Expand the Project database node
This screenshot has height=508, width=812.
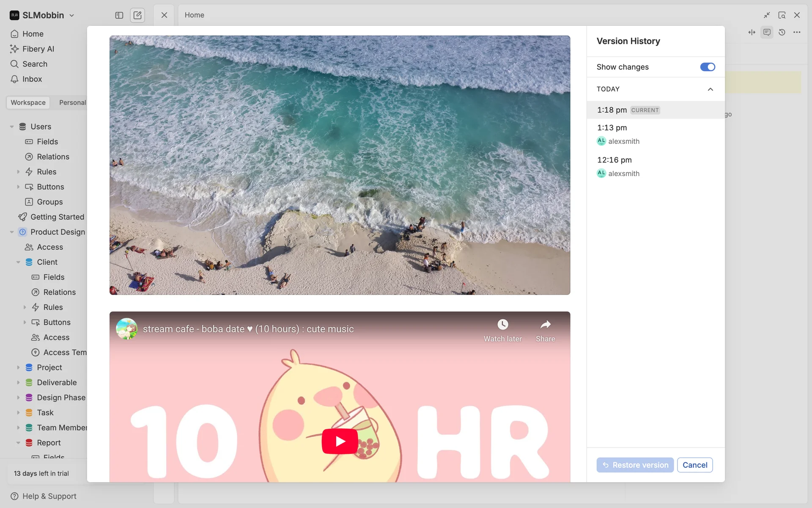(18, 367)
